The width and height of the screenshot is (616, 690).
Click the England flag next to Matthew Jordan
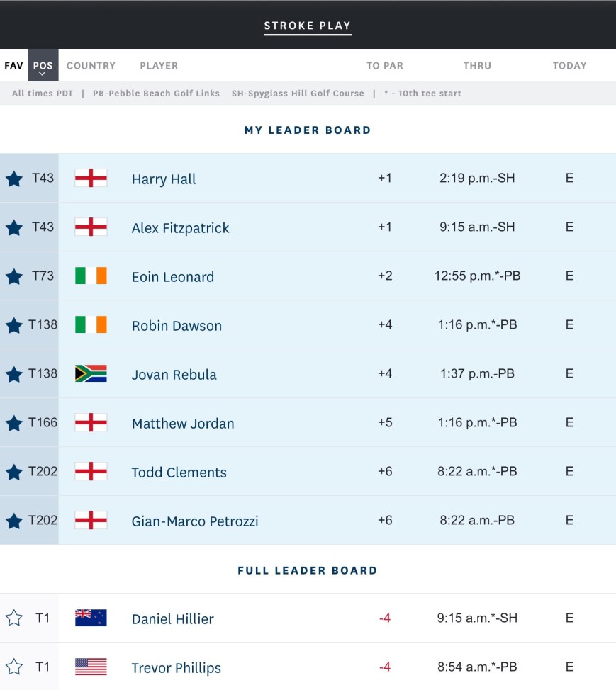[x=91, y=423]
